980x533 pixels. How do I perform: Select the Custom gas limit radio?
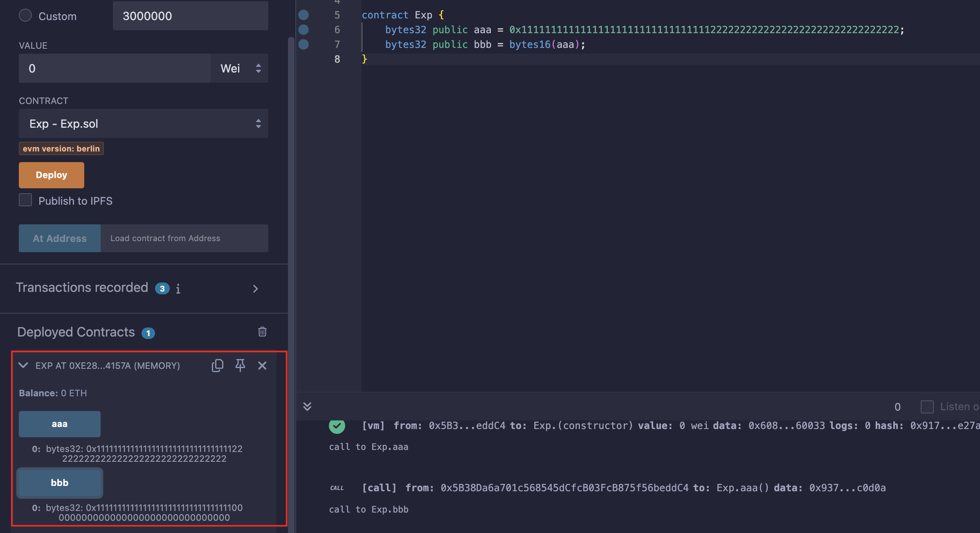click(x=25, y=16)
